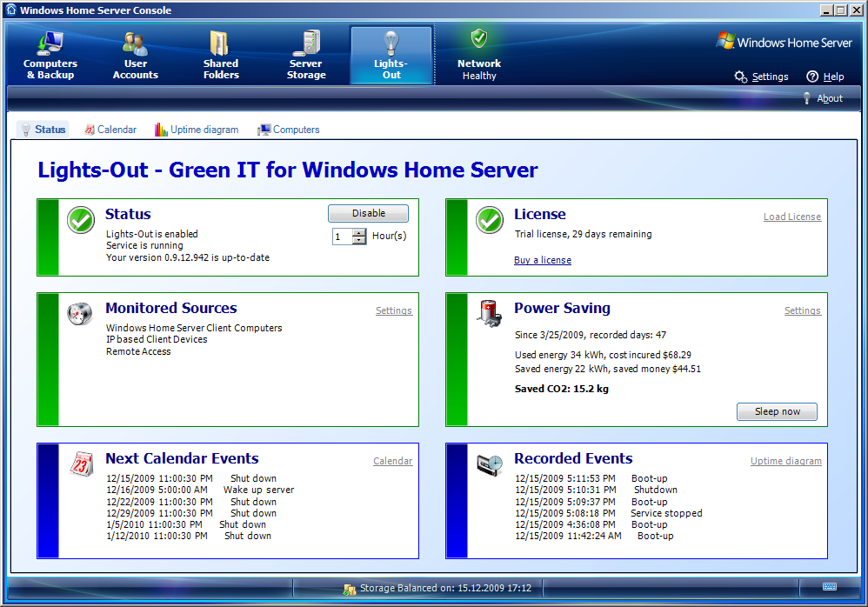868x607 pixels.
Task: Click the Hour(s) number input field
Action: pyautogui.click(x=343, y=237)
